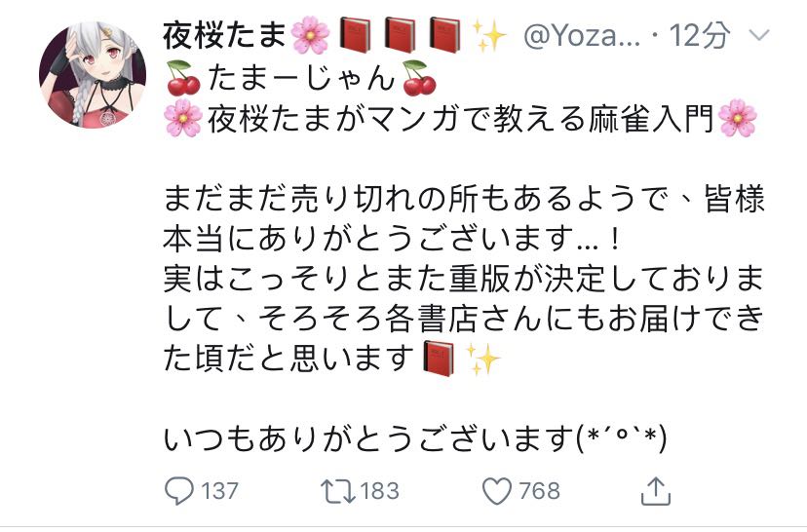Screen dimensions: 807x532
Task: Open the share icon menu
Action: pos(656,491)
